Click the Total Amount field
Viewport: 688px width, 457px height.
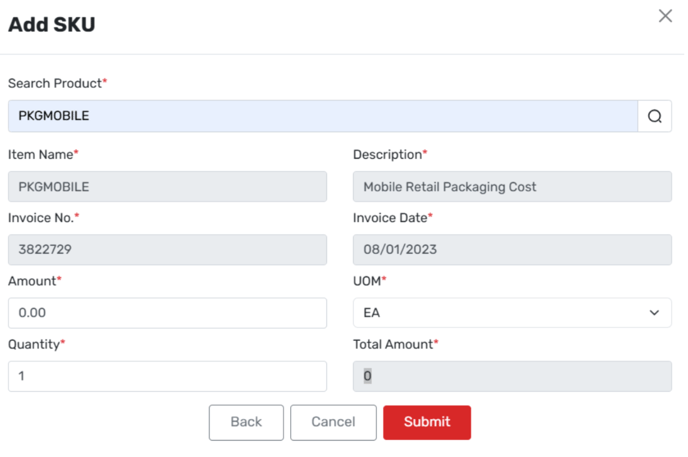[512, 376]
